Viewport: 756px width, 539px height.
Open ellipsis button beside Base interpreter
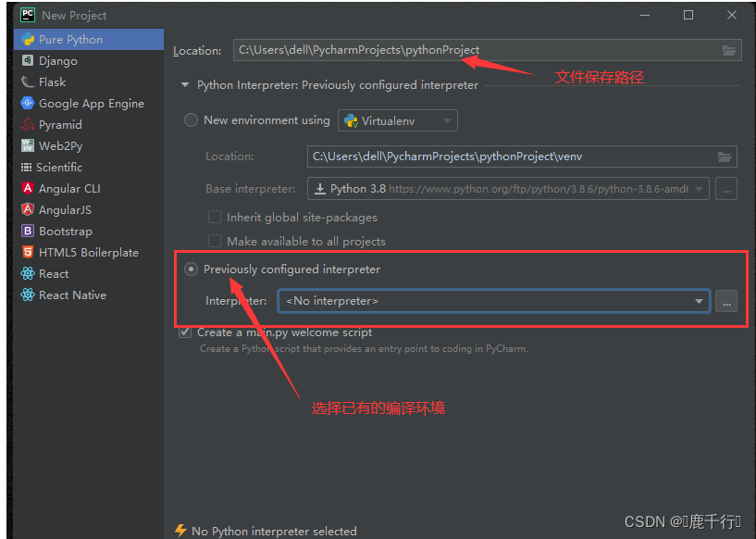(x=726, y=189)
